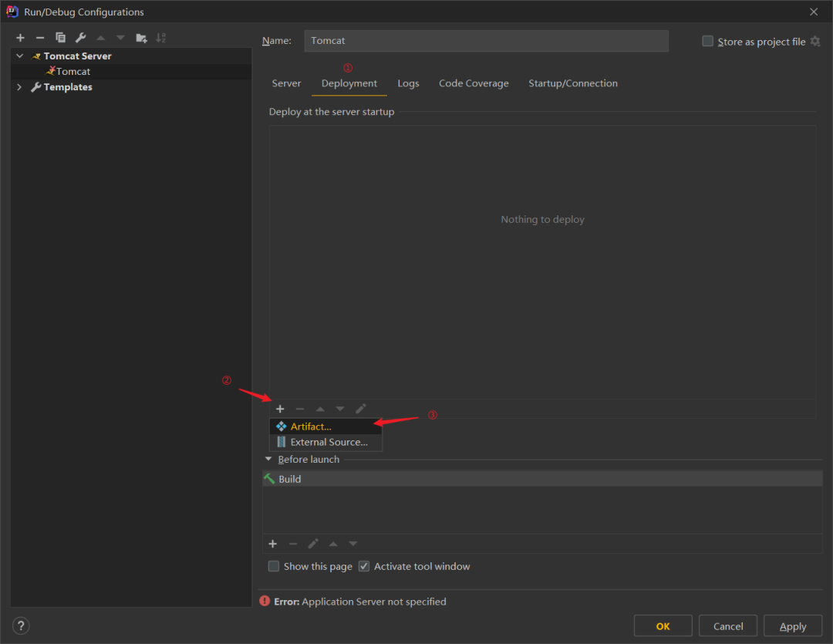Add before launch task with plus icon
This screenshot has height=644, width=833.
[272, 544]
